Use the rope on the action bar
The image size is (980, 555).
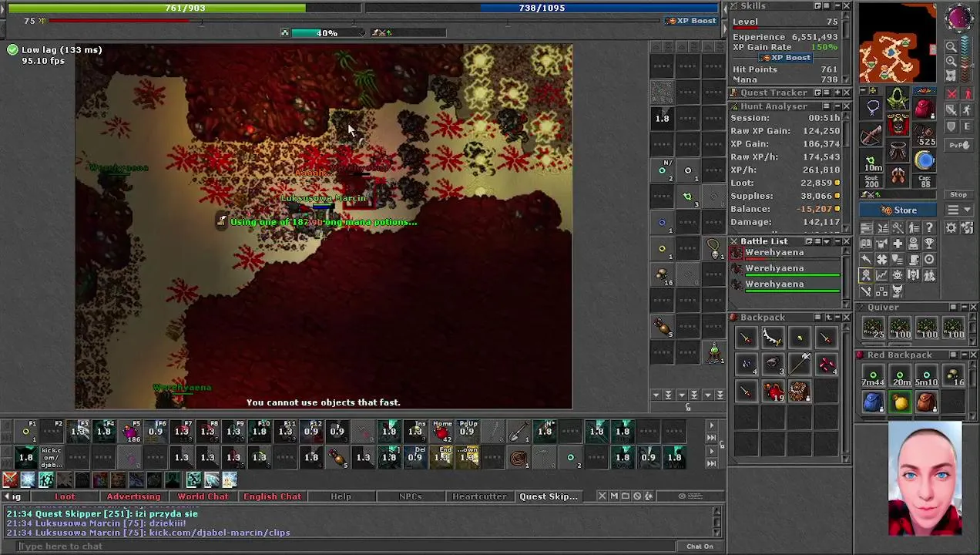(x=519, y=458)
